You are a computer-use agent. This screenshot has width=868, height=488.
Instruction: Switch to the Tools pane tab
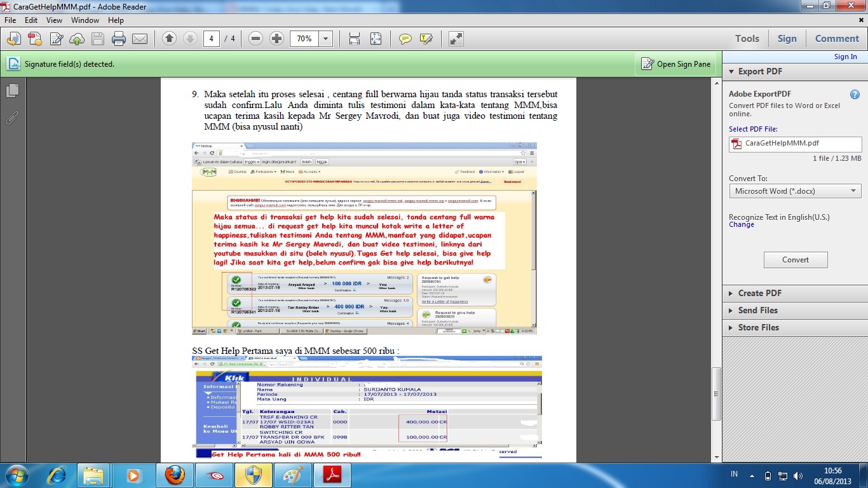tap(747, 39)
